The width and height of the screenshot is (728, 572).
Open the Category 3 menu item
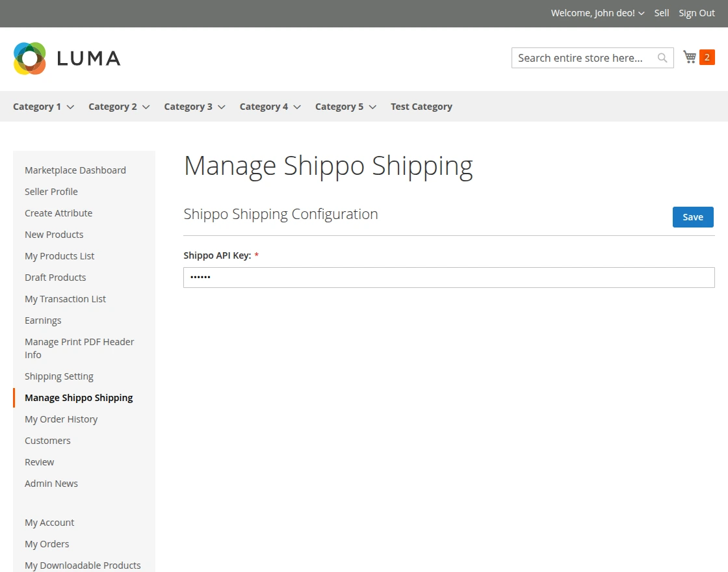pyautogui.click(x=188, y=107)
